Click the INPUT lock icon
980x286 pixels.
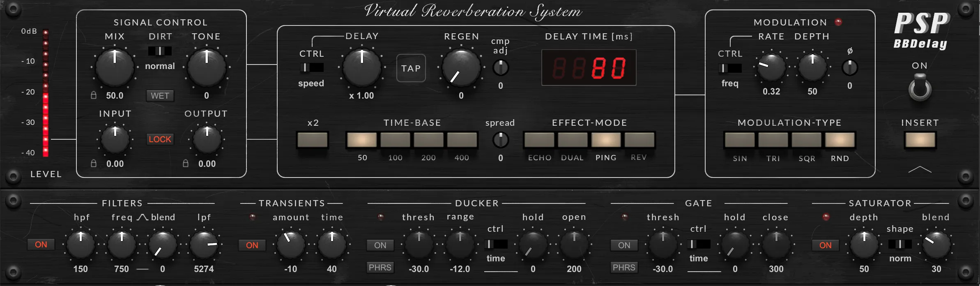click(94, 163)
